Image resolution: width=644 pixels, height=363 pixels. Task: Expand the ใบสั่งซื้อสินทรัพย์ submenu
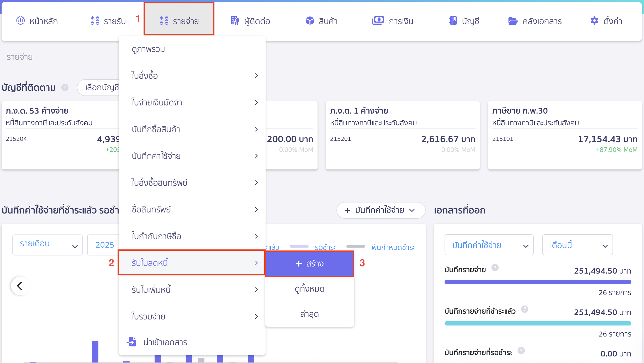(192, 183)
